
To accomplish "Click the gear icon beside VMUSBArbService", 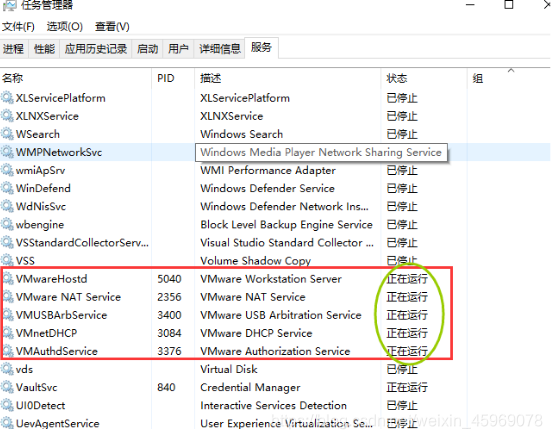I will click(x=8, y=315).
